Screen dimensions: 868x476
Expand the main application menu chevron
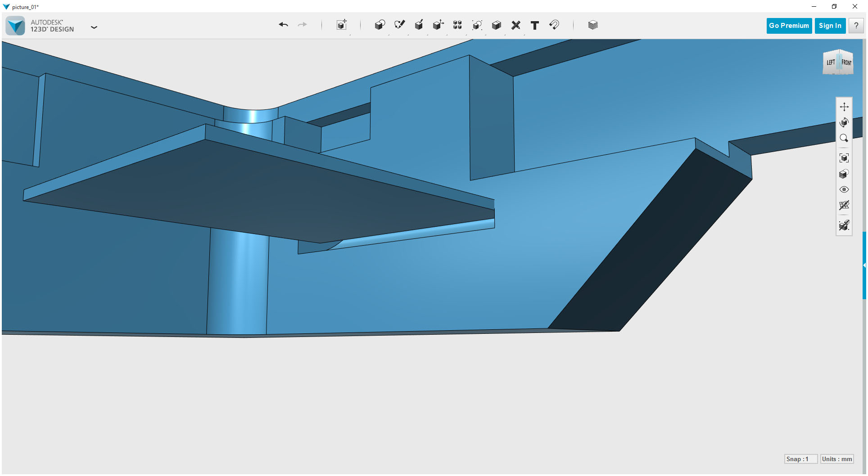(94, 27)
